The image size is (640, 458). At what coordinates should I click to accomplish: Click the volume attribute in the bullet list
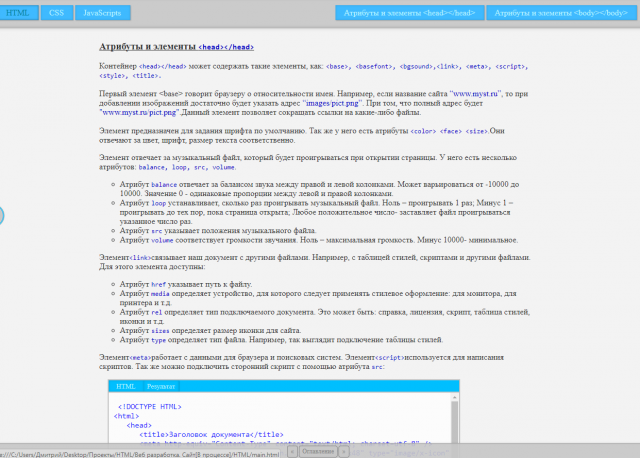pos(162,240)
